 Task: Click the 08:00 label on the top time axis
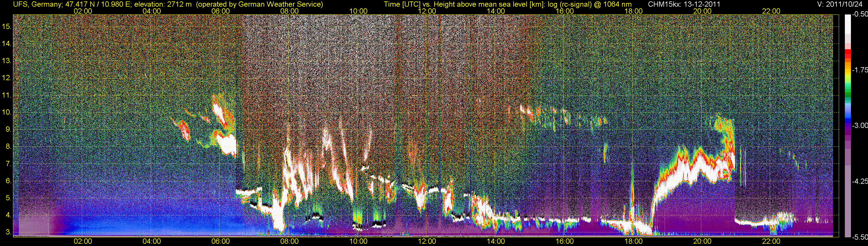[289, 11]
